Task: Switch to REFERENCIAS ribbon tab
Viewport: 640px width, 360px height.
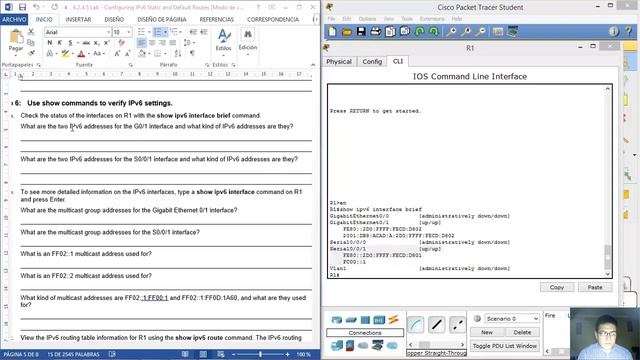Action: [x=216, y=20]
